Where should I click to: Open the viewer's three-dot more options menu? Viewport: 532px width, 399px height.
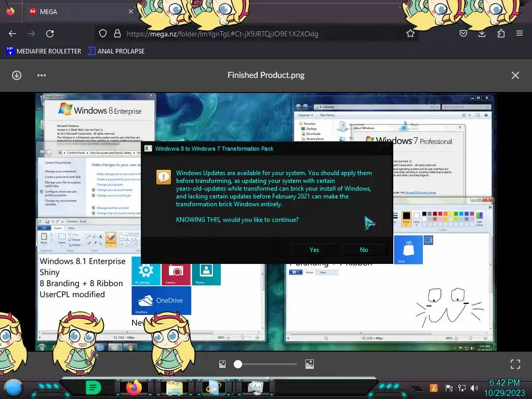point(42,75)
